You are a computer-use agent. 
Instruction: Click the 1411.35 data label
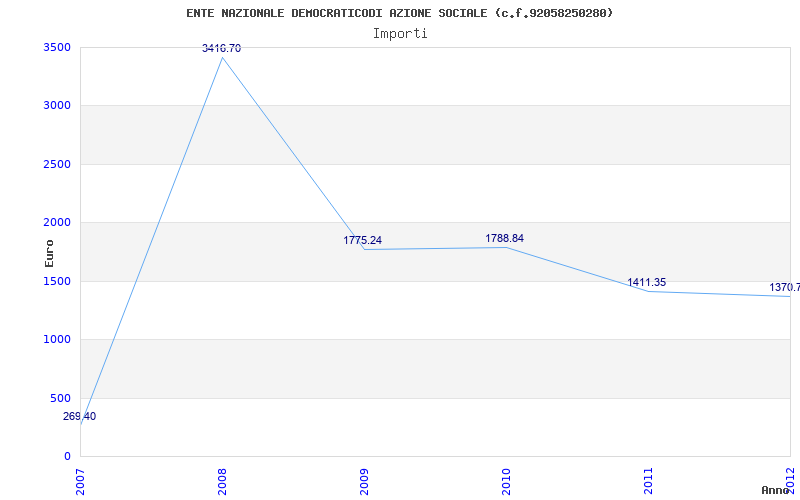click(646, 282)
